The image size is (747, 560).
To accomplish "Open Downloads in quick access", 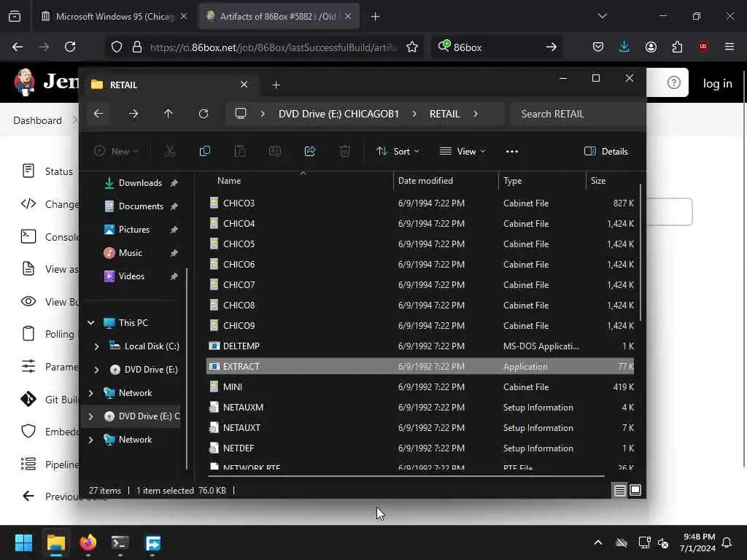I will 140,183.
